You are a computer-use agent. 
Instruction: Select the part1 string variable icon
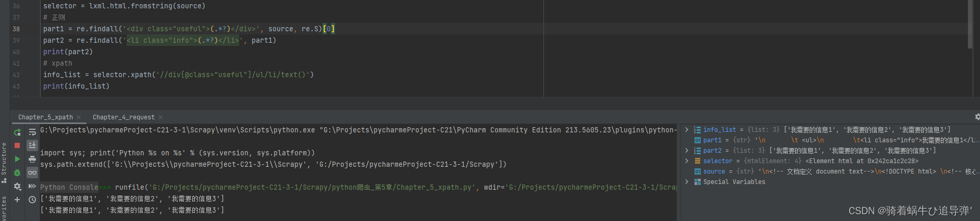[x=697, y=140]
